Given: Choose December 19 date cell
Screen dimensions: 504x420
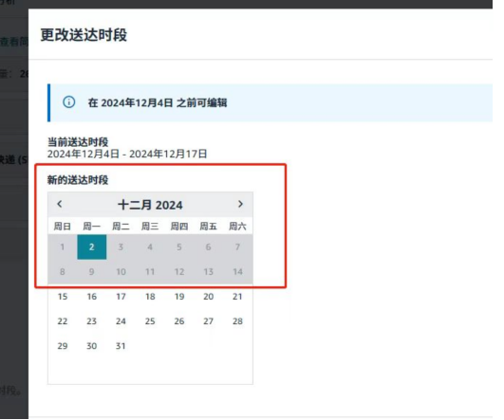Looking at the screenshot, I should point(179,297).
